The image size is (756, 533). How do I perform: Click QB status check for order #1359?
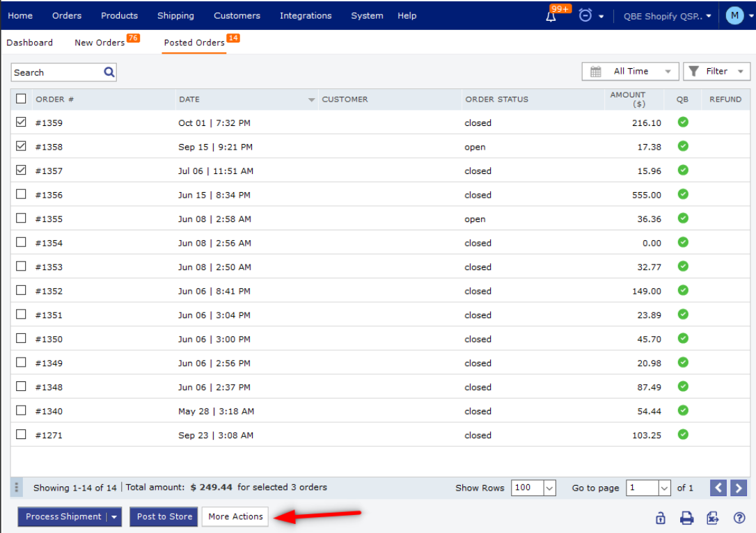[683, 122]
